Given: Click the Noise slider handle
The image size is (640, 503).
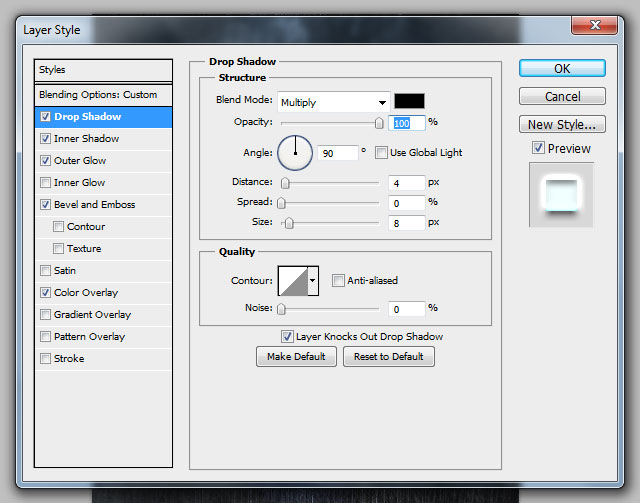Looking at the screenshot, I should pos(281,309).
